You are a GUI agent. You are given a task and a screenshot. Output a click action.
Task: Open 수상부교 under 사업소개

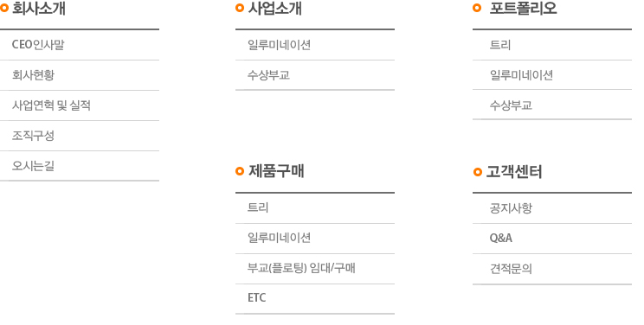pyautogui.click(x=315, y=75)
